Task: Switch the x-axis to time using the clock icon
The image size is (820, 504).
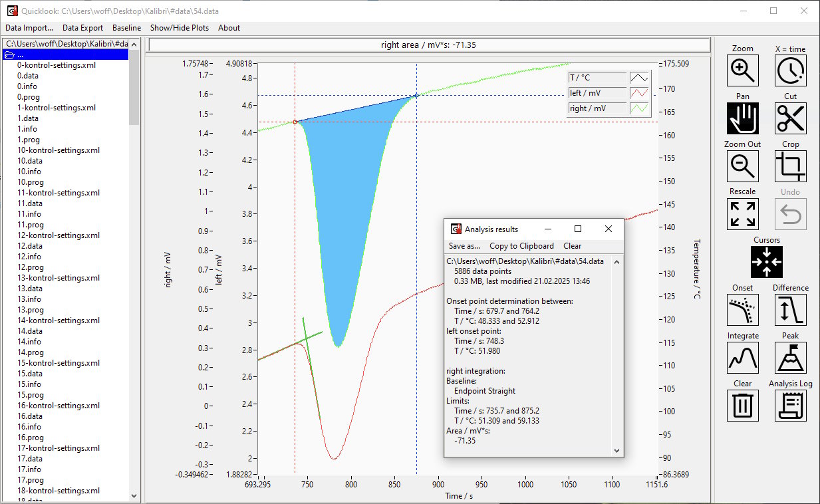Action: click(791, 70)
